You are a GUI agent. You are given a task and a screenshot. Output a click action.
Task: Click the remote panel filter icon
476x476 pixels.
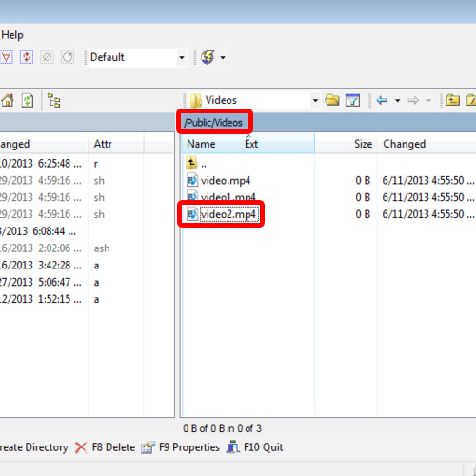click(352, 101)
